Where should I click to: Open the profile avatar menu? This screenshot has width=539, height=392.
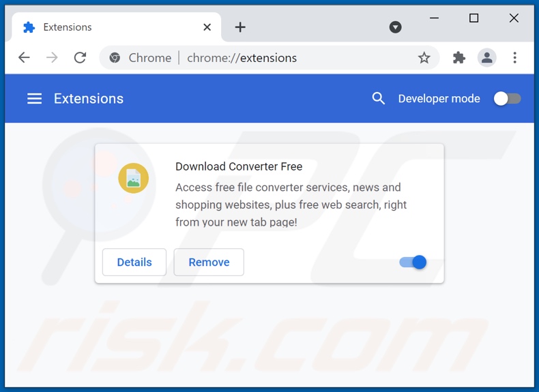487,58
